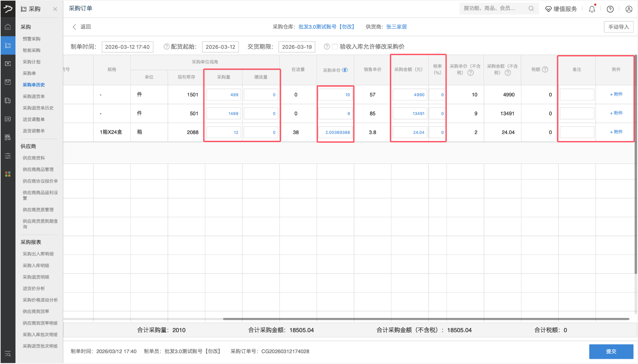Click the search magnifier icon
The height and width of the screenshot is (364, 638).
coord(531,9)
